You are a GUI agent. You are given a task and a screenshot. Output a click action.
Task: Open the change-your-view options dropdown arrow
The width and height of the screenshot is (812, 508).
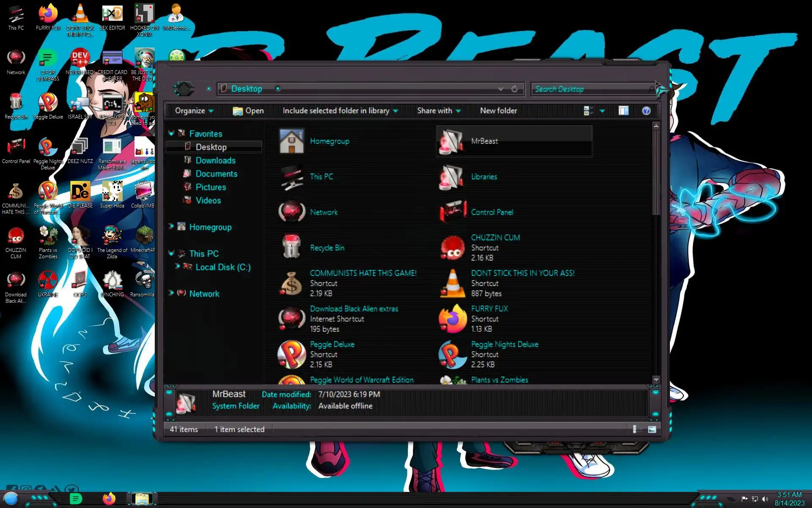click(602, 111)
